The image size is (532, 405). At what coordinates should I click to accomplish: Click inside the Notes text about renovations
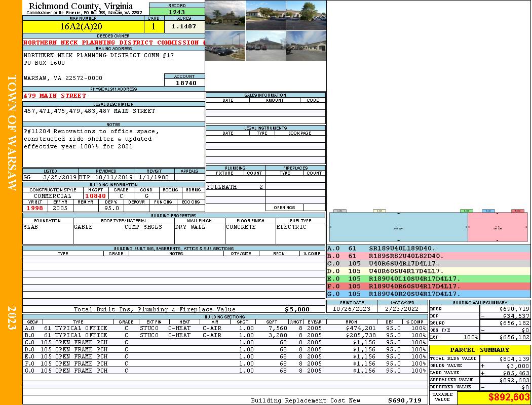pos(91,139)
